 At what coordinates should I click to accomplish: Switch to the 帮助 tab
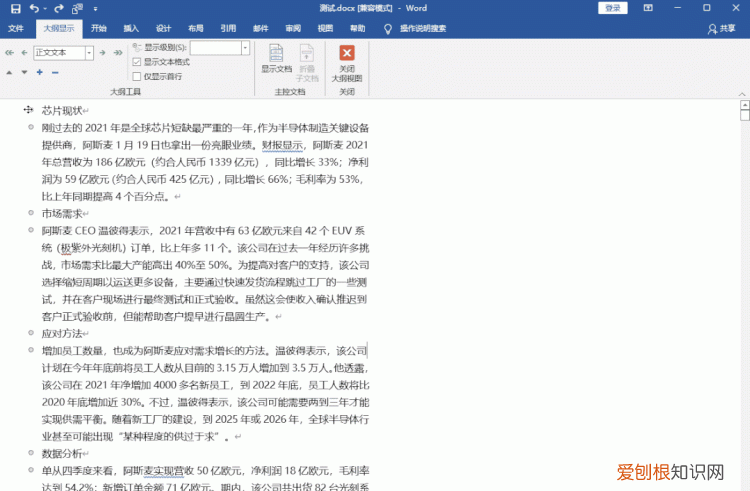point(357,29)
